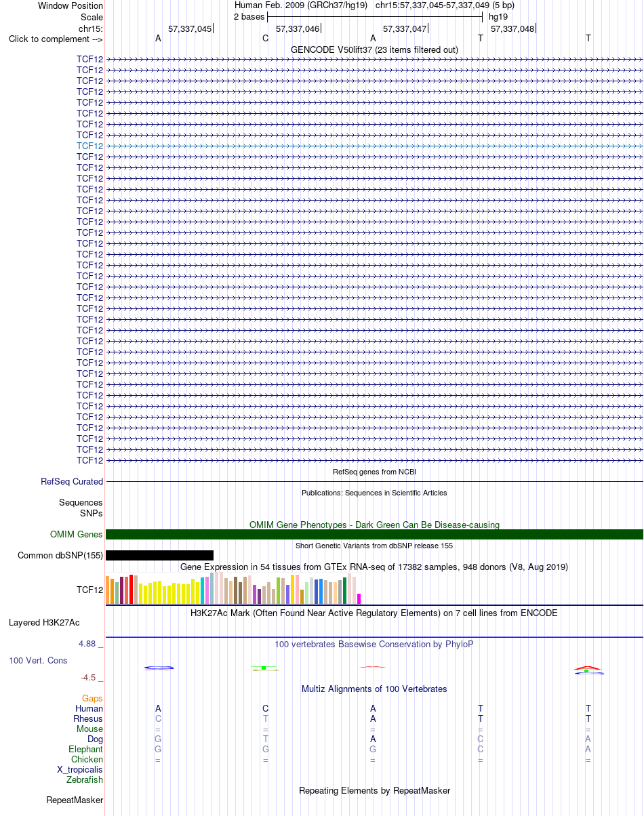The height and width of the screenshot is (816, 644).
Task: Click the hg19 label beside the scale bar
Action: pos(498,16)
